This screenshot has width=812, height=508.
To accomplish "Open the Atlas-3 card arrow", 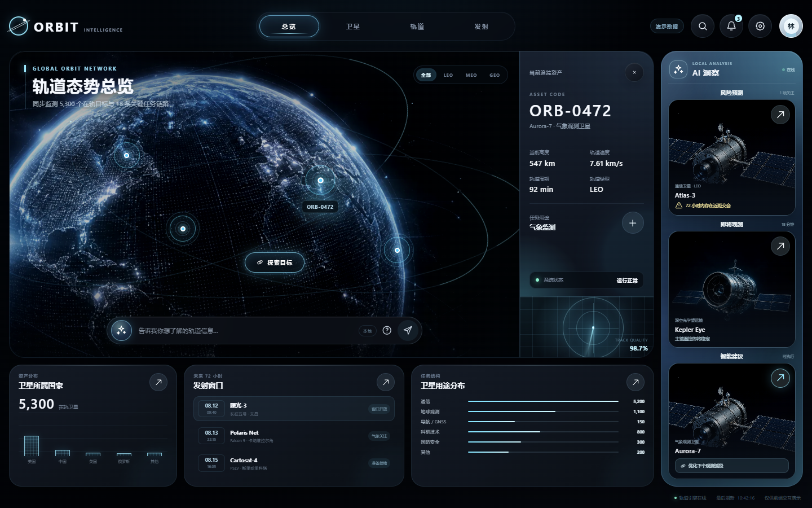I will coord(780,115).
